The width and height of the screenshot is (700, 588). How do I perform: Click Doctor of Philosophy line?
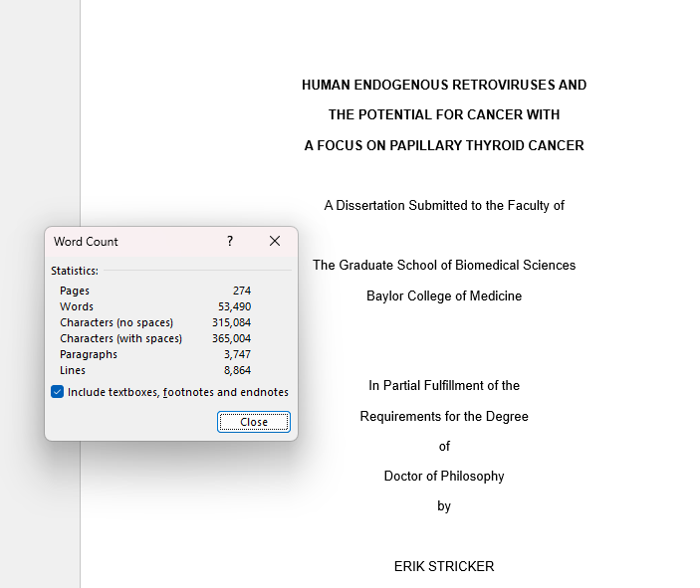point(444,476)
